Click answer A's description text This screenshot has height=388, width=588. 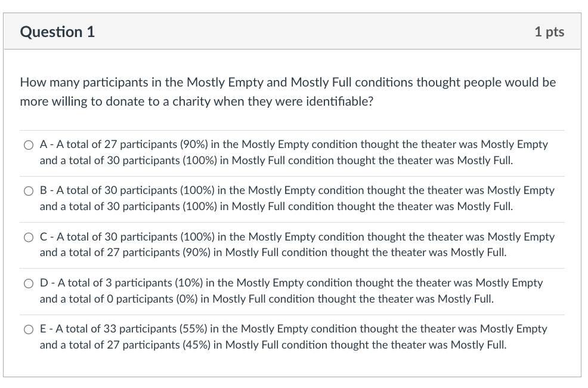click(293, 152)
